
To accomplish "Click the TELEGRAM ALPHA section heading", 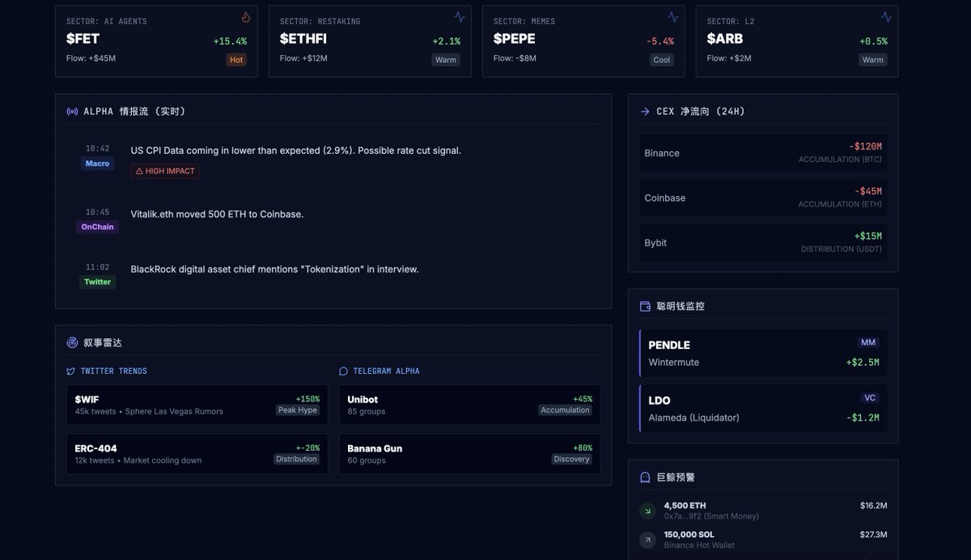I will [387, 371].
